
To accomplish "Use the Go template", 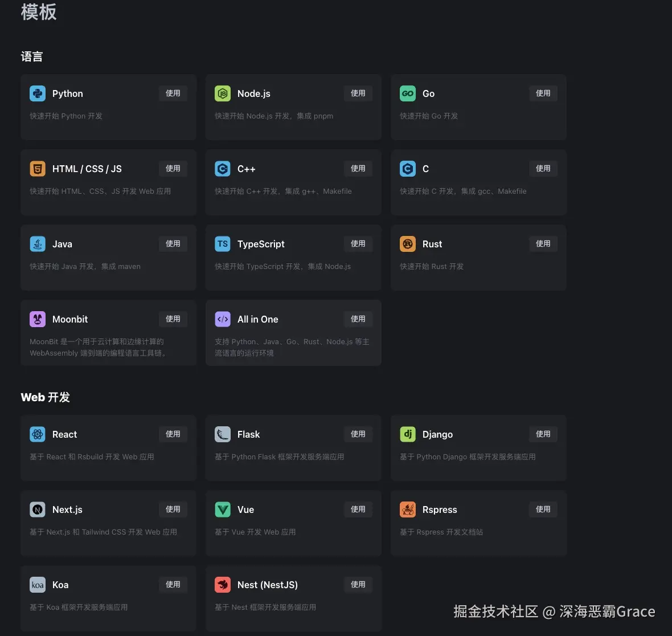I will tap(543, 93).
